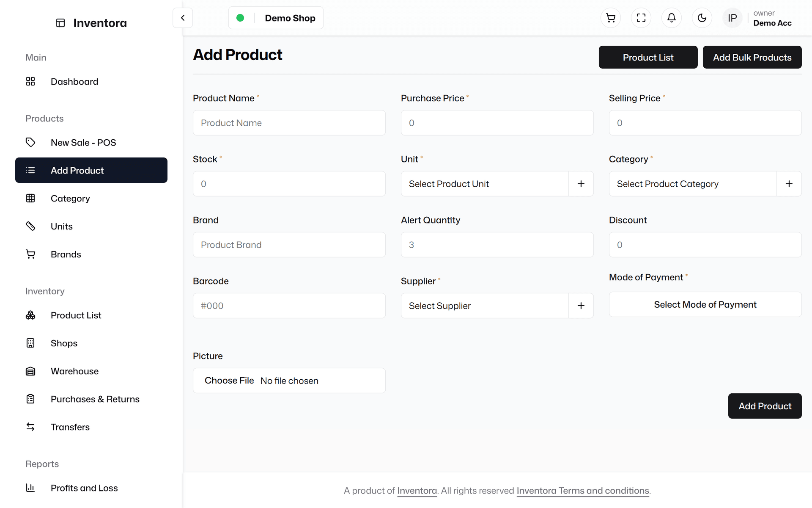Click the Transfers arrows icon
This screenshot has width=812, height=508.
[x=30, y=427]
